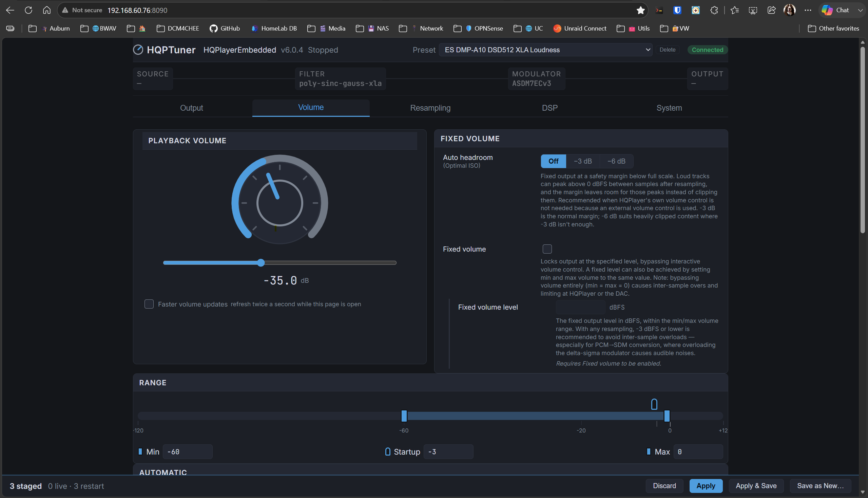Click the Min handle on range slider
The height and width of the screenshot is (498, 868).
point(404,416)
